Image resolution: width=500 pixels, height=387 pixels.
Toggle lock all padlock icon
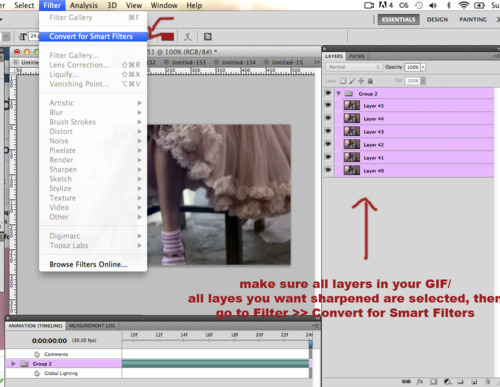(x=370, y=81)
